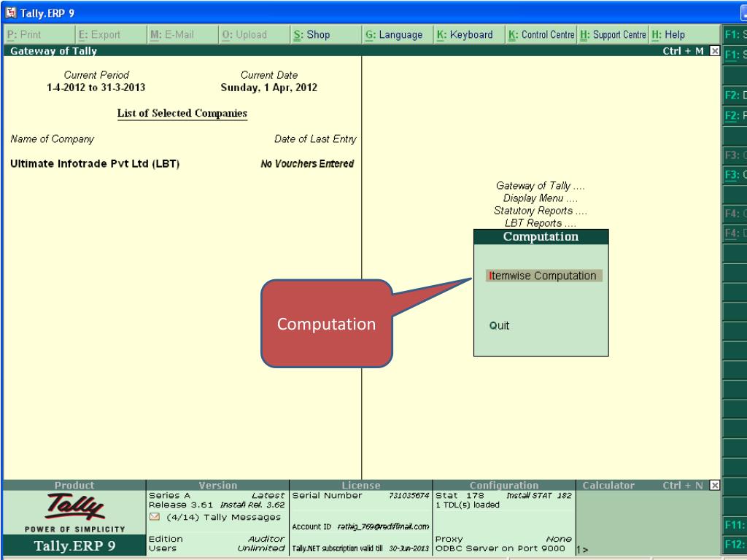Open the Help option
This screenshot has height=560, width=747.
684,35
